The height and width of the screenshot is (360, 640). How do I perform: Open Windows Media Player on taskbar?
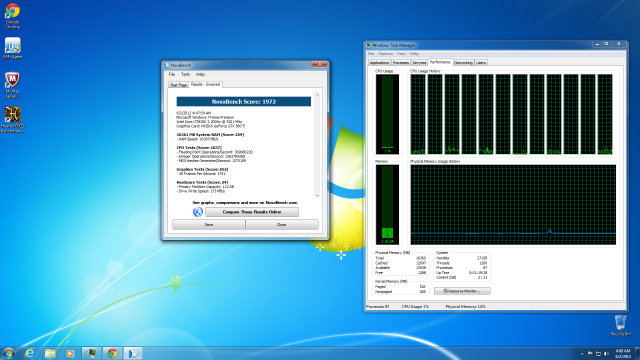[x=70, y=353]
